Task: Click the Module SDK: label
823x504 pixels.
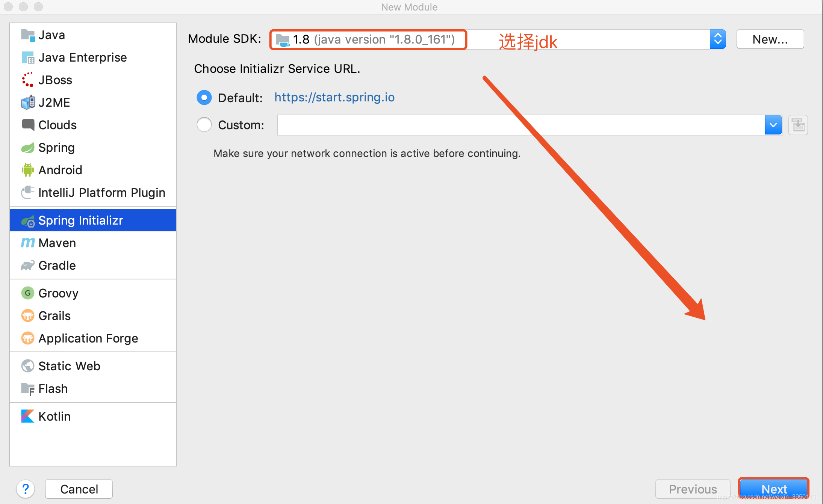Action: pyautogui.click(x=225, y=39)
